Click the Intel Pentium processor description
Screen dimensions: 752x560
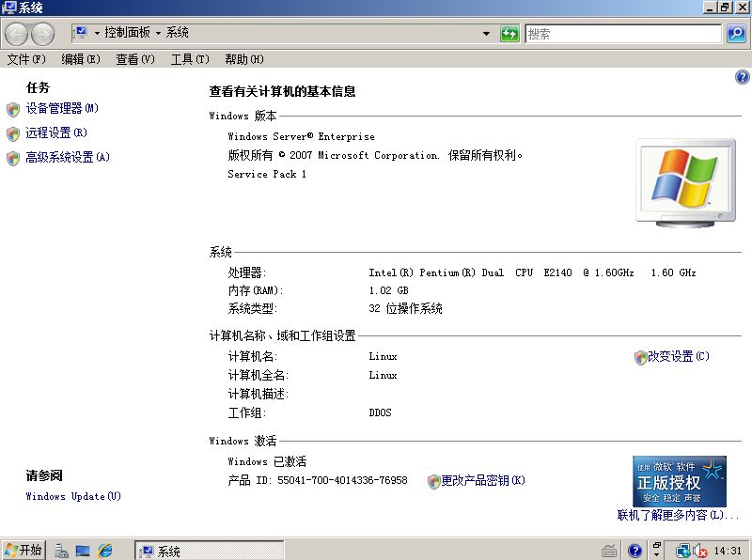coord(532,272)
